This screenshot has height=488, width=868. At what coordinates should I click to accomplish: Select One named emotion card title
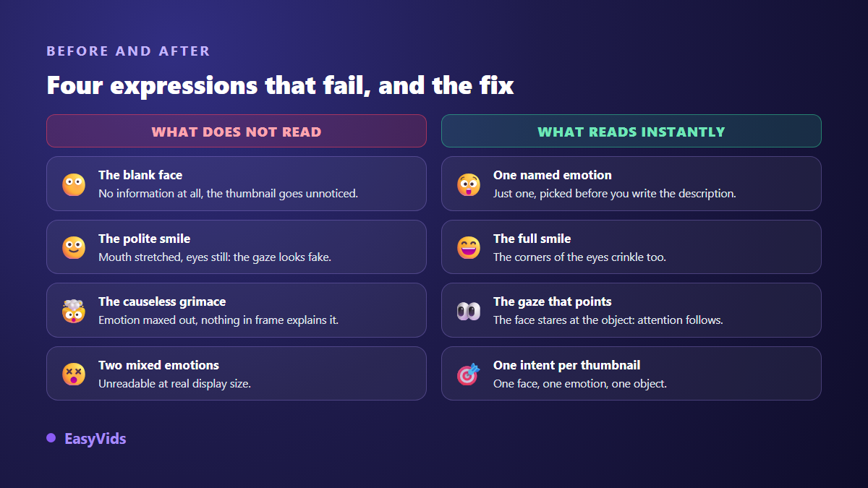tap(553, 175)
